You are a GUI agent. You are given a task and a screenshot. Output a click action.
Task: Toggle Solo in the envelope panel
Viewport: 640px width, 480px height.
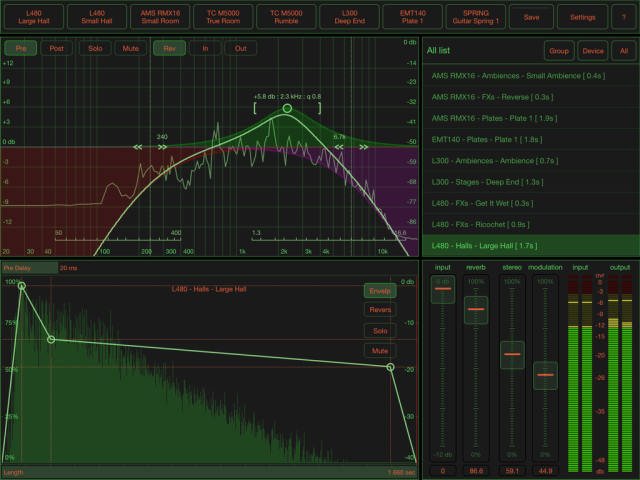pyautogui.click(x=380, y=331)
